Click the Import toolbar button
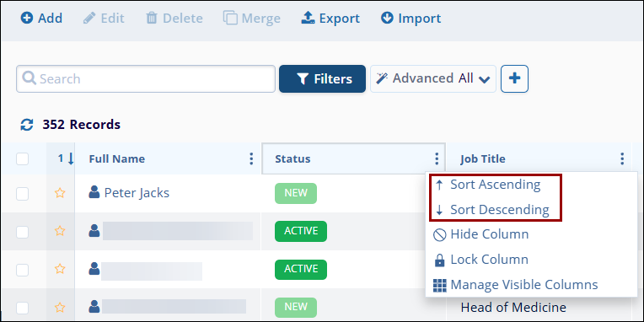This screenshot has height=322, width=644. click(x=411, y=18)
